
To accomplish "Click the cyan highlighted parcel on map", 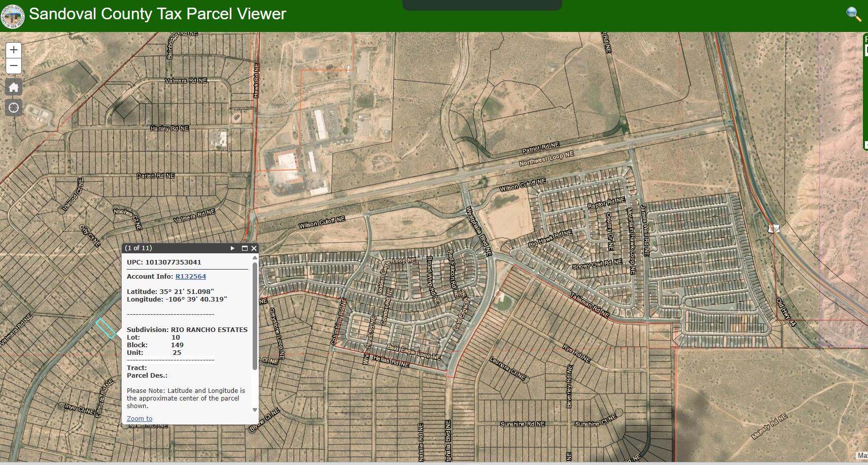I will pyautogui.click(x=106, y=328).
